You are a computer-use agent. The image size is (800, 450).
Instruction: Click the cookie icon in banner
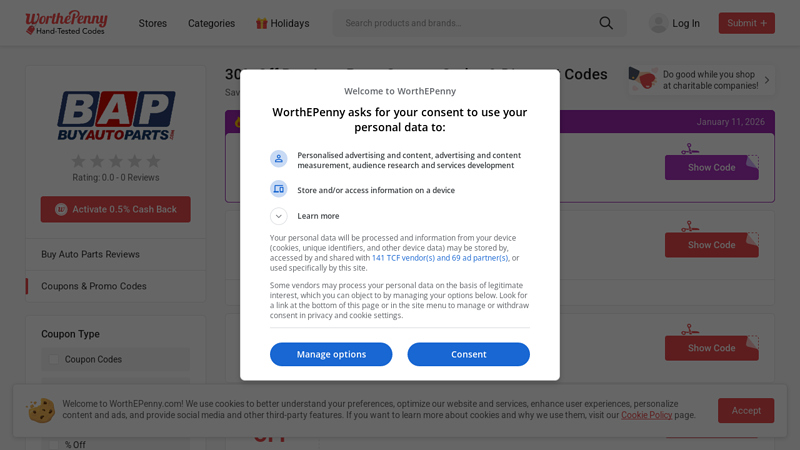click(41, 410)
